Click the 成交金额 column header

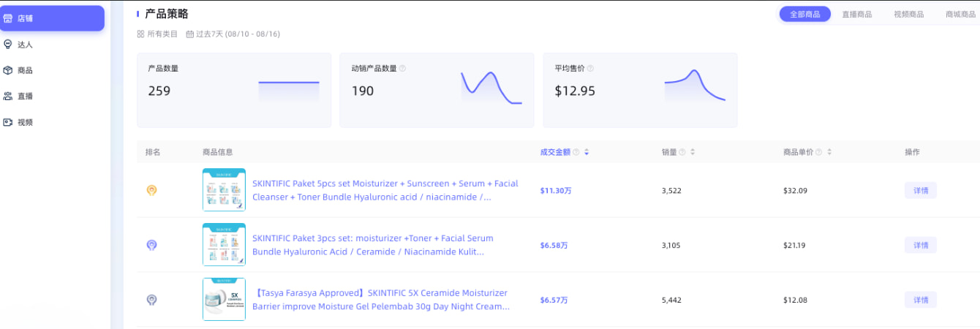[554, 152]
